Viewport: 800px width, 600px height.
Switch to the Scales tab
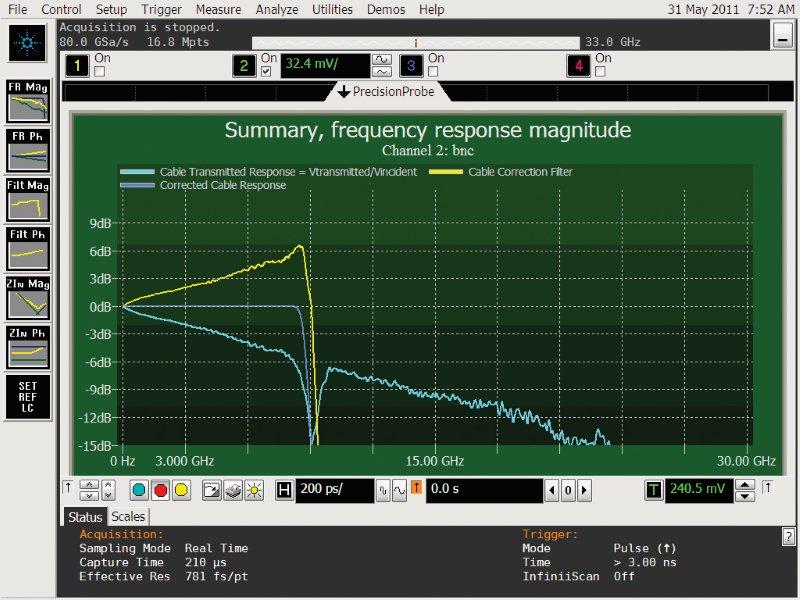click(127, 517)
